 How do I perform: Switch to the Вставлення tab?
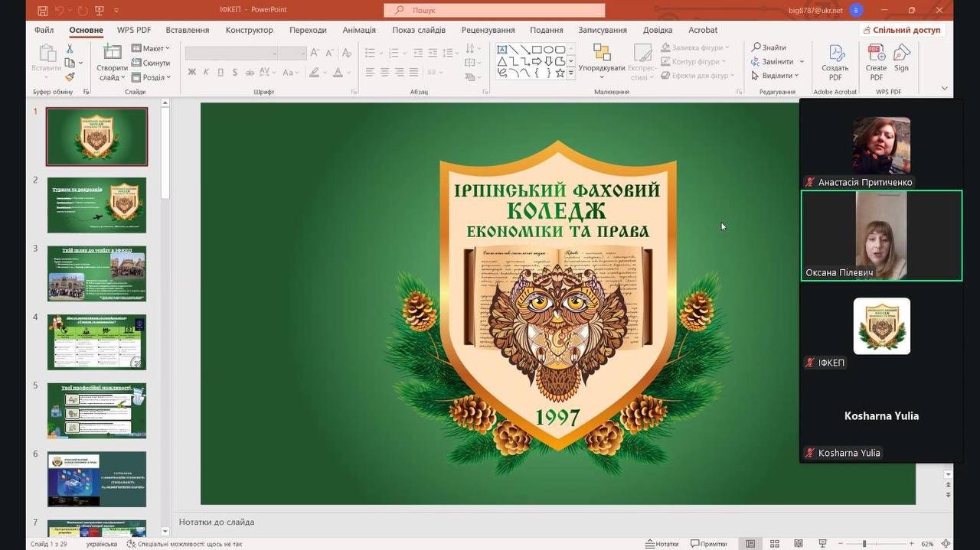[x=188, y=30]
